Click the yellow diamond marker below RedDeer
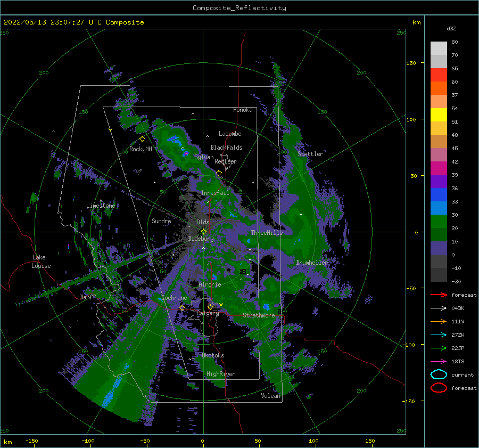Screen dimensions: 479x448 pyautogui.click(x=219, y=173)
